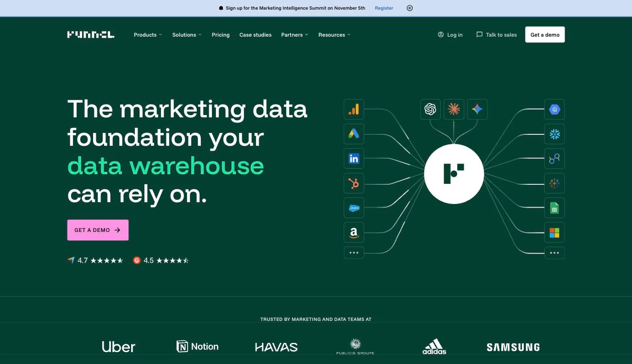Click the Amazon source icon
The height and width of the screenshot is (364, 632).
[354, 232]
